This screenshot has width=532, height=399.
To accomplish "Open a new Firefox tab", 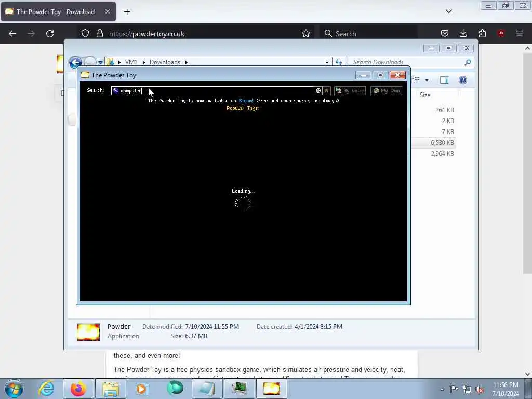I will 127,12.
